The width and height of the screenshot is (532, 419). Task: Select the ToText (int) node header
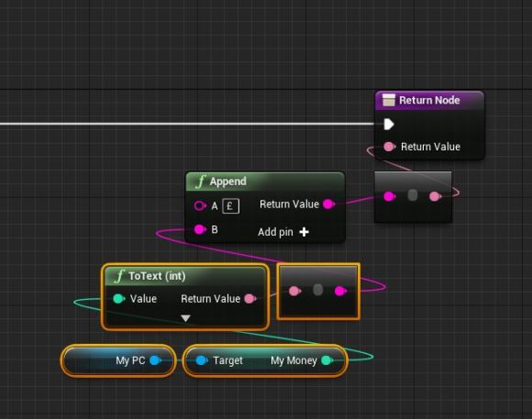(x=185, y=276)
